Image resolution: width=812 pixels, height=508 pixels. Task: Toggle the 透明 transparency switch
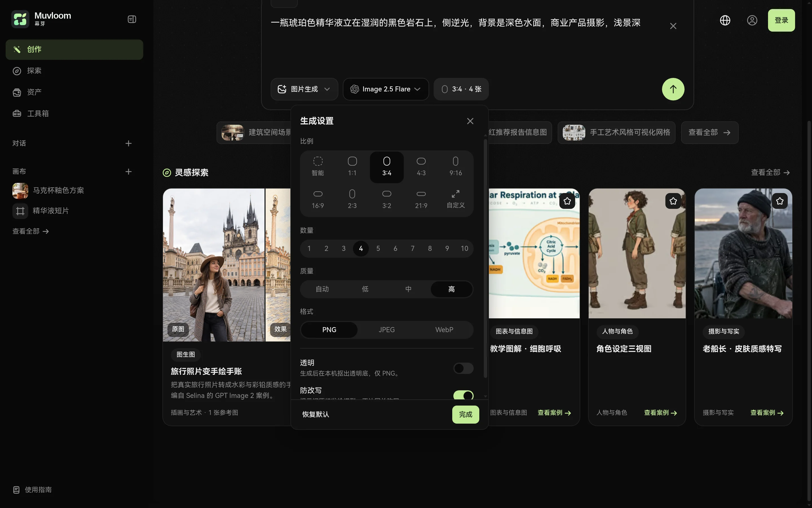pos(464,368)
